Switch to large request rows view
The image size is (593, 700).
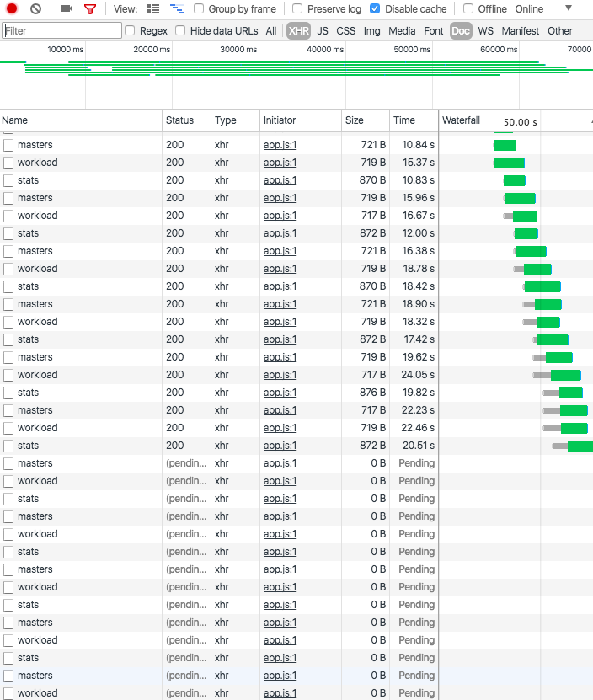(152, 8)
